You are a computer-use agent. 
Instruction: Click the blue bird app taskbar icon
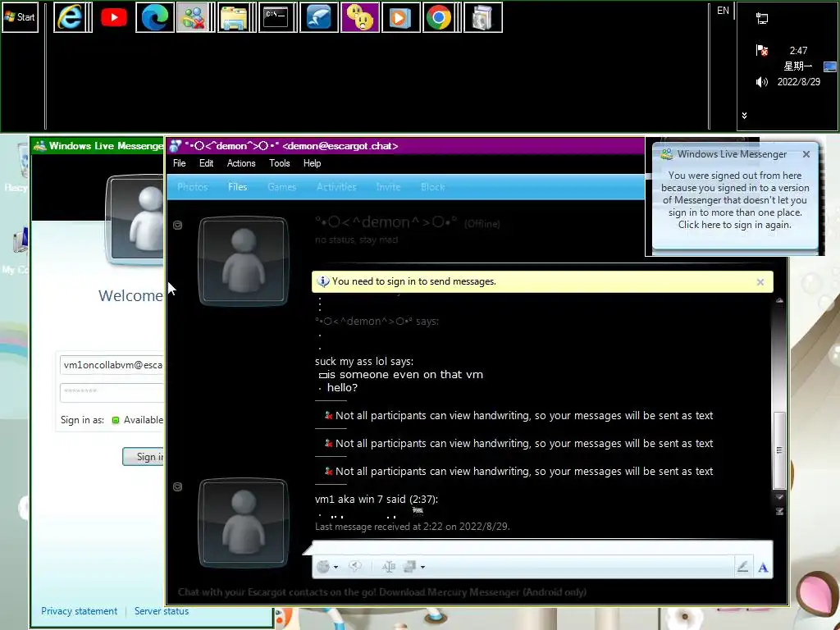coord(319,17)
